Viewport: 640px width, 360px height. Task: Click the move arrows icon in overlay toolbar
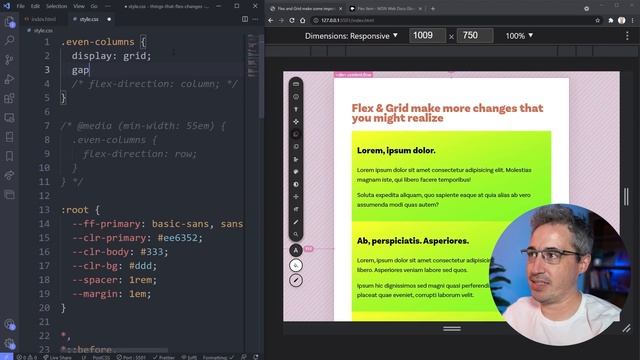click(296, 122)
